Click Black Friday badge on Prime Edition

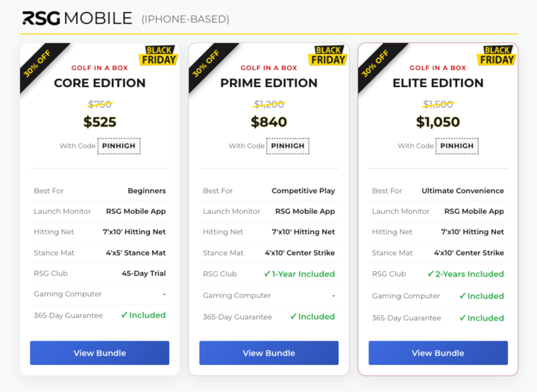328,56
